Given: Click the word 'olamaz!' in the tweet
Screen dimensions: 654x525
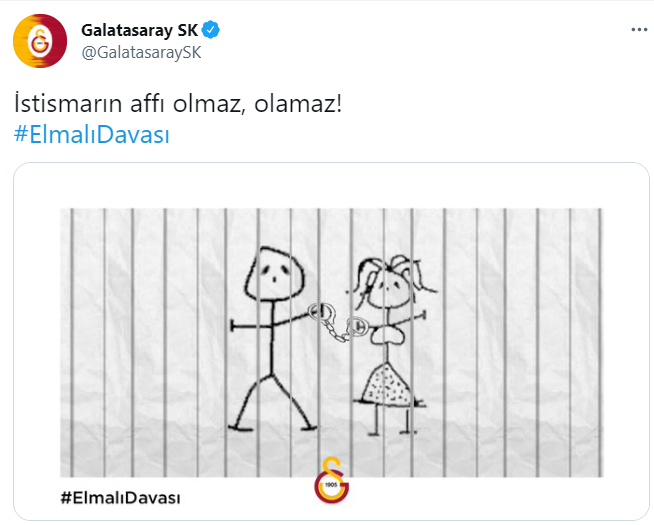Looking at the screenshot, I should point(298,104).
